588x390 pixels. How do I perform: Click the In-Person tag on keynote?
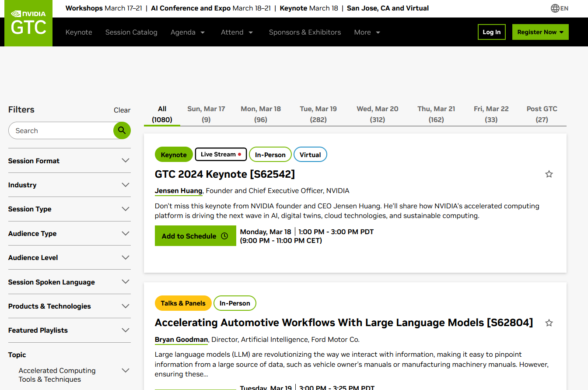point(270,155)
